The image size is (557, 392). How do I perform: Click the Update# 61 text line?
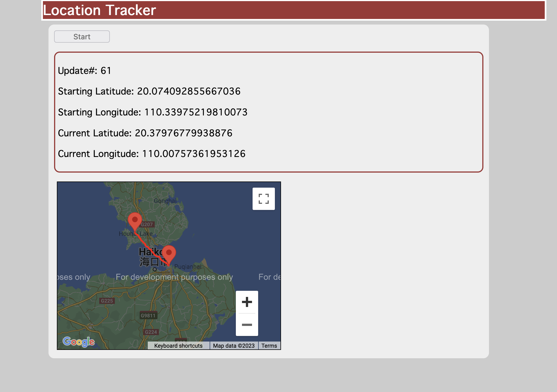pos(84,71)
